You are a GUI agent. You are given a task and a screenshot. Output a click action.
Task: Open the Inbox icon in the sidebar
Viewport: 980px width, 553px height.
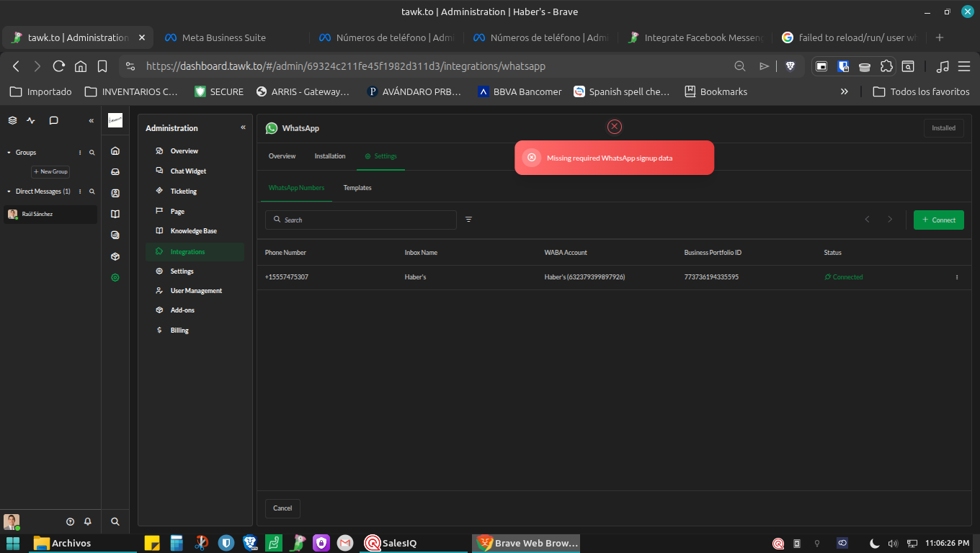tap(115, 172)
